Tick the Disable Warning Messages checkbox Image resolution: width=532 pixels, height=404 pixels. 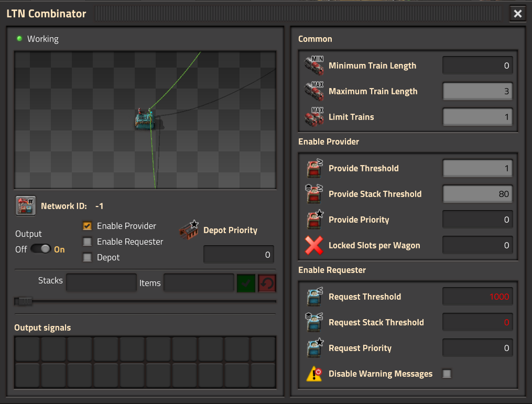click(447, 374)
